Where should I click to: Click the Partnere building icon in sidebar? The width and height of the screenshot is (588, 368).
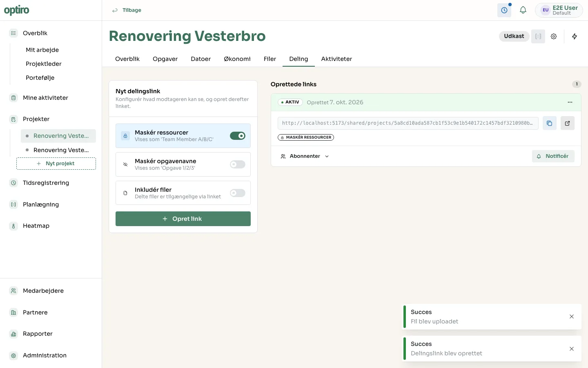coord(13,312)
